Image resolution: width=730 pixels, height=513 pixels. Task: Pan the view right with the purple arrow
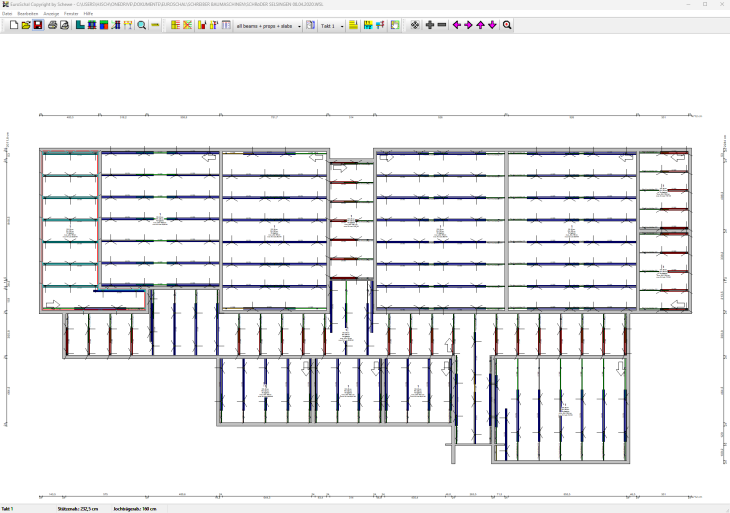click(468, 25)
